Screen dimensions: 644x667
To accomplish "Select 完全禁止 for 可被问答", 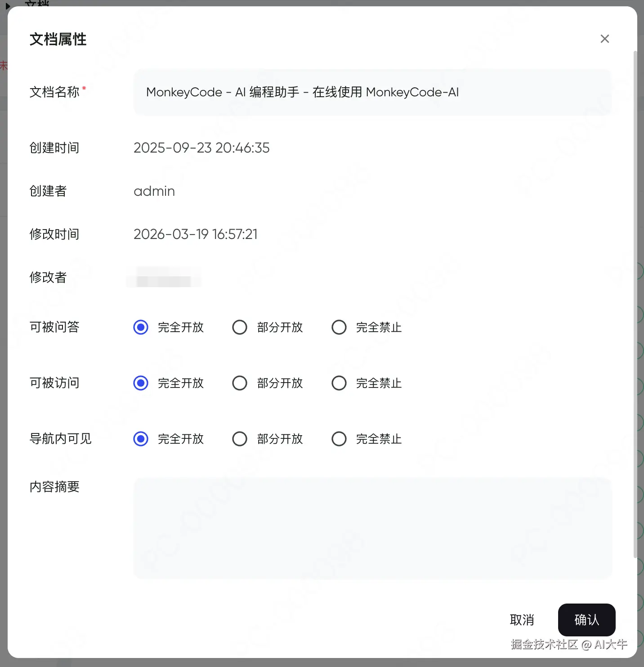I will (339, 327).
